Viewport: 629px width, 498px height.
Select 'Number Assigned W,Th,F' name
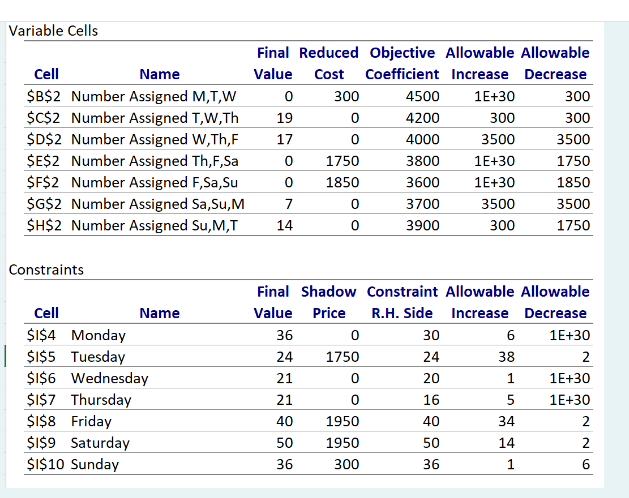[x=155, y=139]
